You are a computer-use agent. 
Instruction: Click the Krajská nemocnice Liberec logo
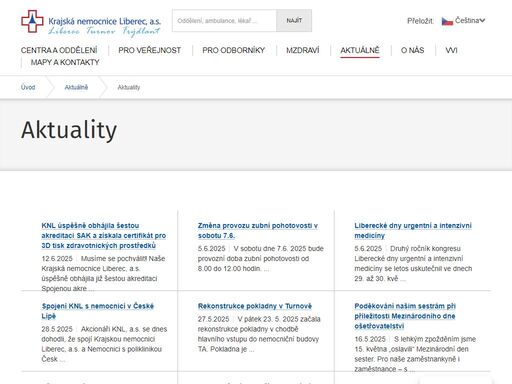click(91, 22)
